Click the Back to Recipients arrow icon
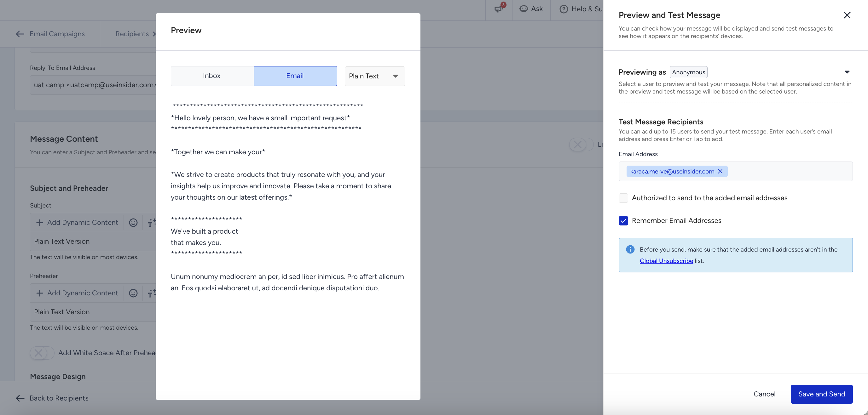This screenshot has height=415, width=868. click(20, 398)
